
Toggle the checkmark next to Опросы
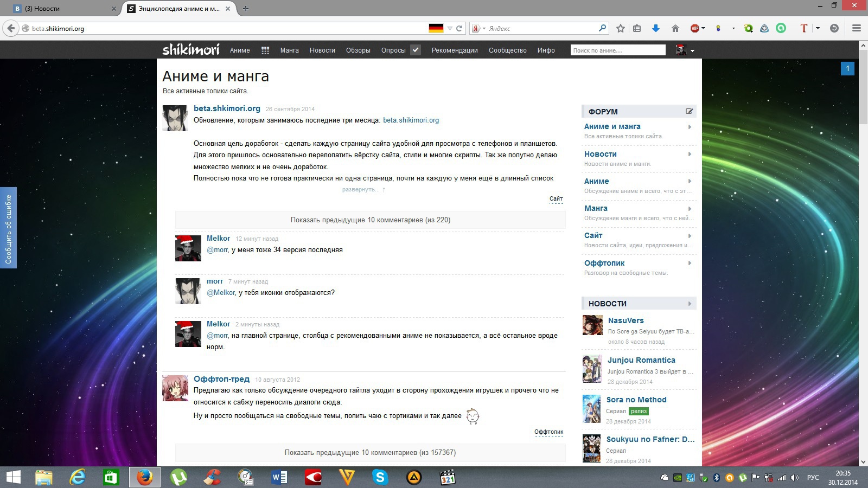tap(416, 50)
